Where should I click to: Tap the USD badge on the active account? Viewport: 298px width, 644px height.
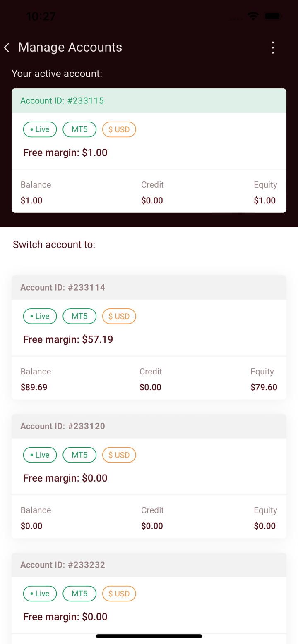tap(119, 129)
